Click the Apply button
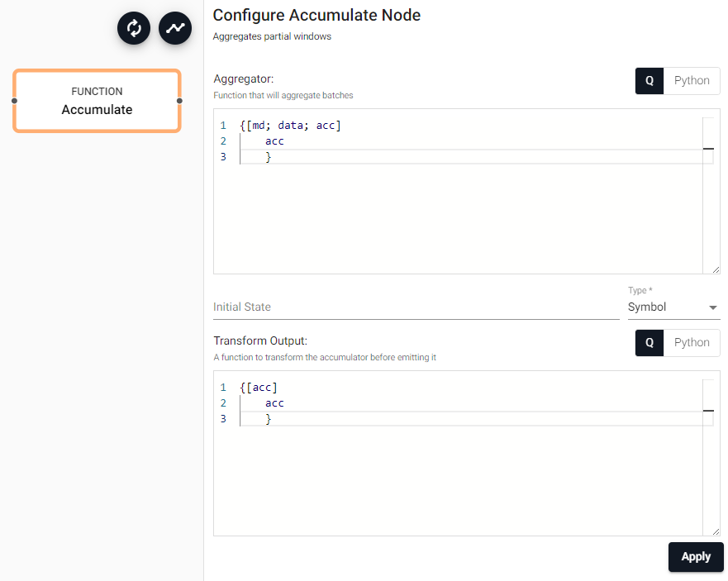728x581 pixels. click(x=696, y=557)
